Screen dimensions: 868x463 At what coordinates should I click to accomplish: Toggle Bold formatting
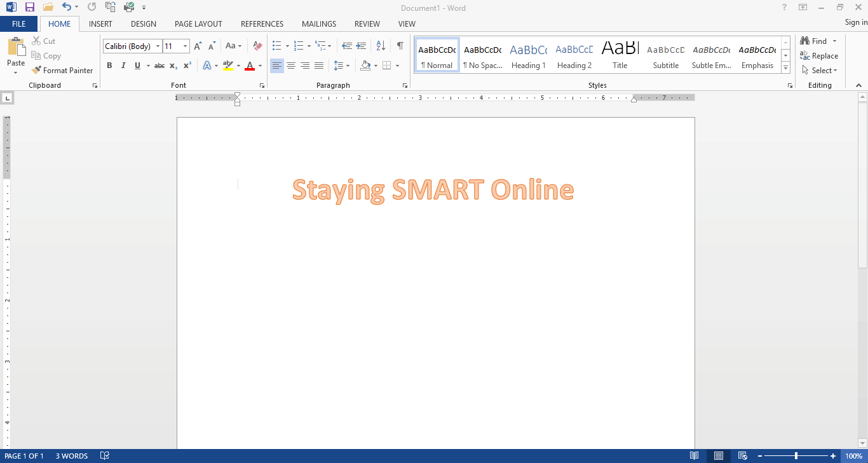pyautogui.click(x=109, y=66)
